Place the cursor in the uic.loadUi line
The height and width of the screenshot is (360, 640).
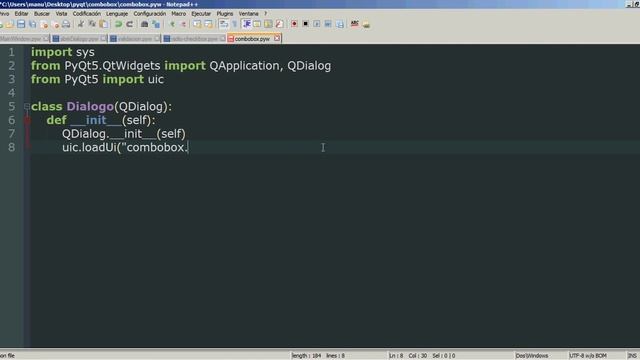coord(125,147)
